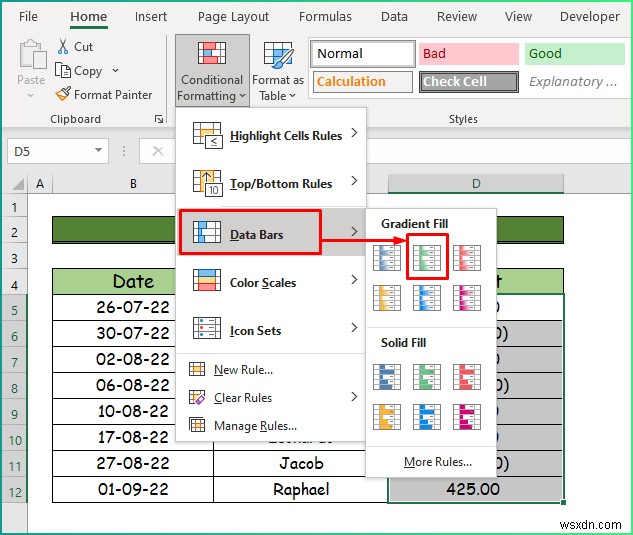Screen dimensions: 633x535
Task: Switch to the Page Layout tab
Action: (x=233, y=17)
